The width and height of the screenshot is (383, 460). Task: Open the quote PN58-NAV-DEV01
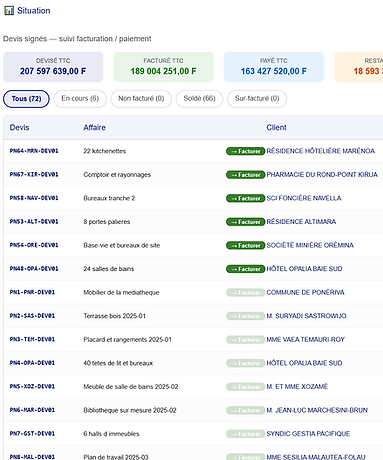click(34, 198)
